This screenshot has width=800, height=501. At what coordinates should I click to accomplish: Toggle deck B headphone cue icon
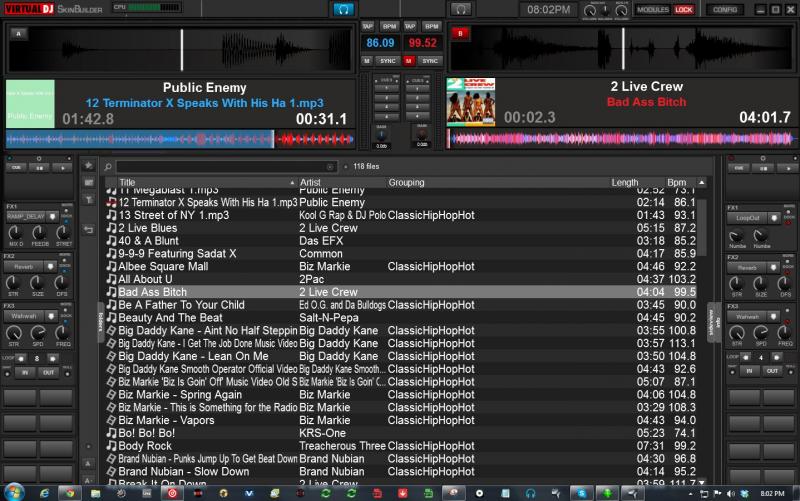click(460, 9)
